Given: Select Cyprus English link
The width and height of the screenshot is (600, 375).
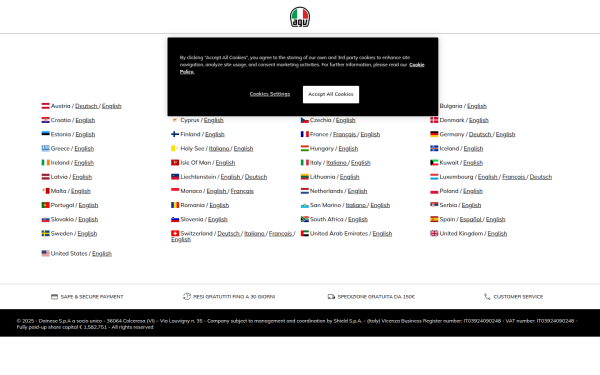Looking at the screenshot, I should (x=214, y=120).
